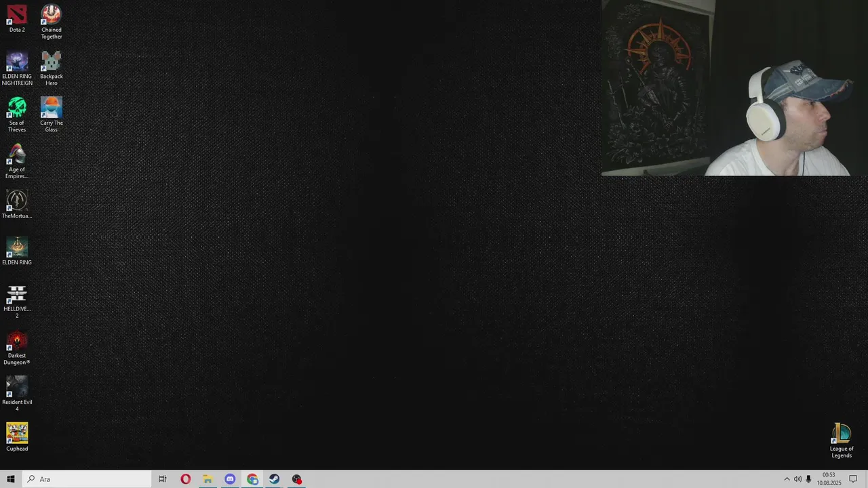Click the Backpack Hero desktop icon
The width and height of the screenshot is (868, 488).
(x=52, y=68)
